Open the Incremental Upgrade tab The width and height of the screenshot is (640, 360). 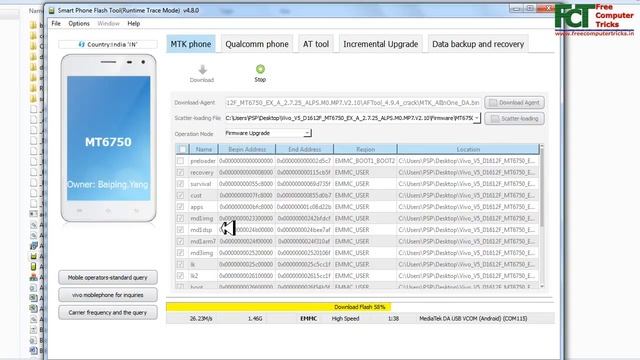[x=380, y=44]
